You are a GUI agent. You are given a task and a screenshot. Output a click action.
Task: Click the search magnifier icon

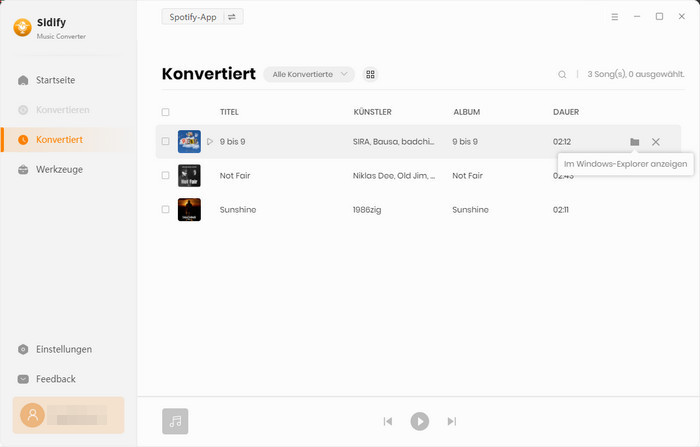[562, 75]
